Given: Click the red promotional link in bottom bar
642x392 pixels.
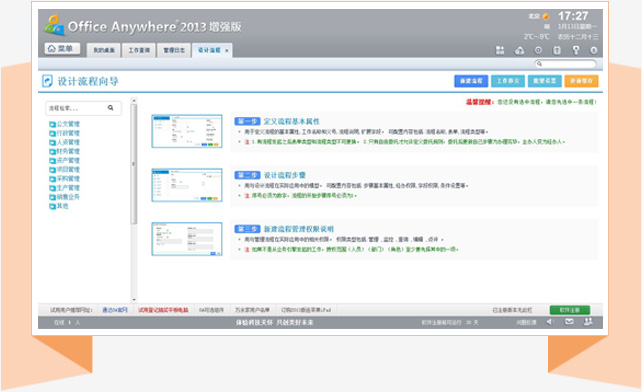Looking at the screenshot, I should 163,310.
